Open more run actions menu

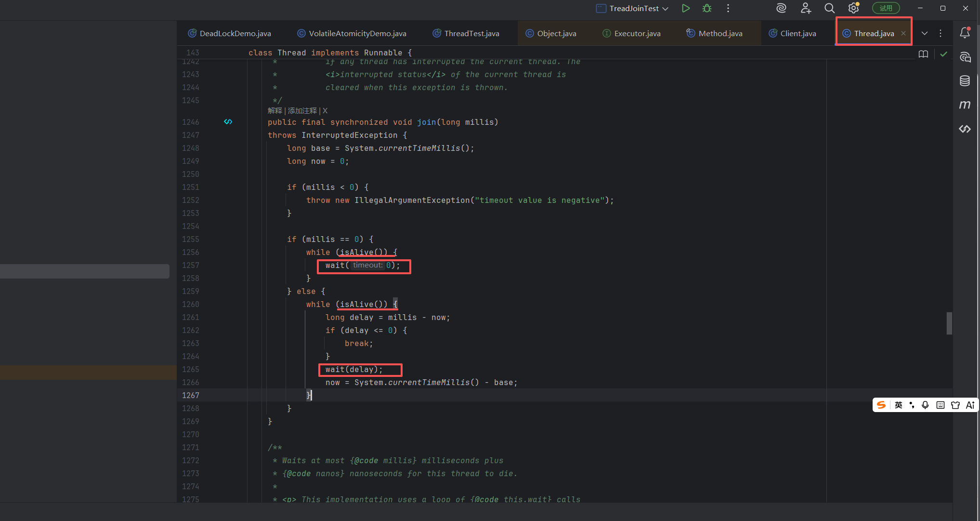coord(728,8)
